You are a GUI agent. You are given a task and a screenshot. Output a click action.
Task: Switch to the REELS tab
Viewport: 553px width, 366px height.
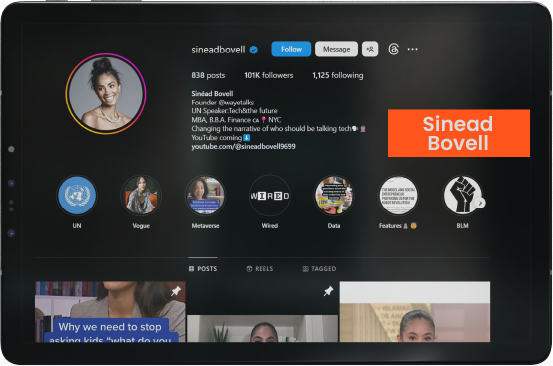260,269
